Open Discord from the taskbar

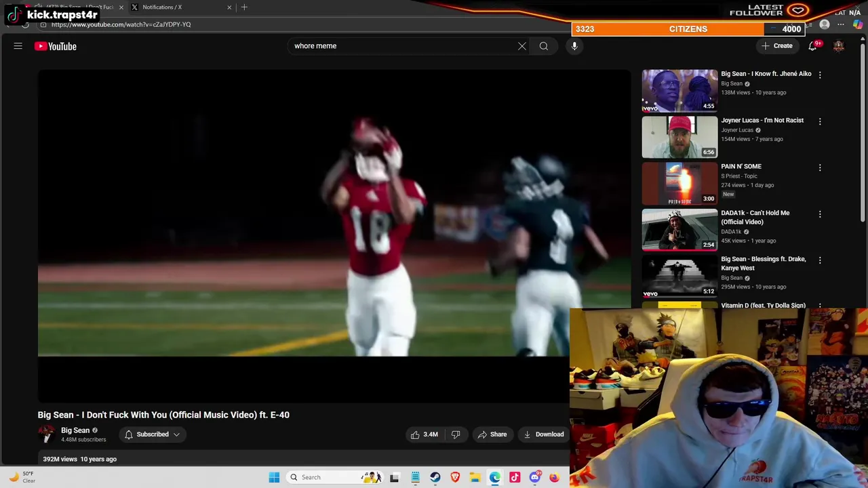(534, 477)
